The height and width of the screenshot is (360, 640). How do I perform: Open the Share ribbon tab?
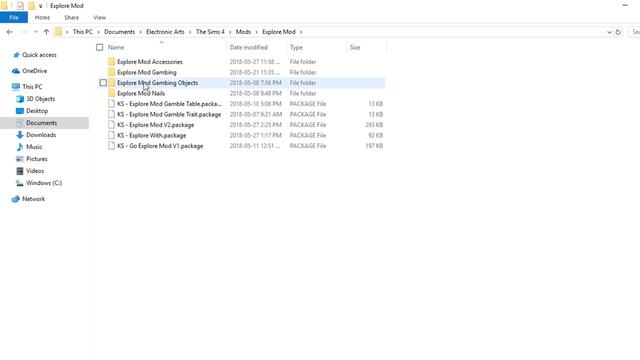tap(71, 18)
